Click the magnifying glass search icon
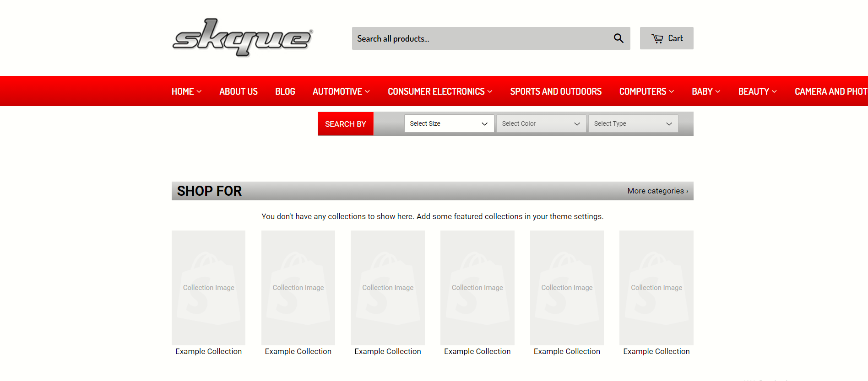 [618, 38]
